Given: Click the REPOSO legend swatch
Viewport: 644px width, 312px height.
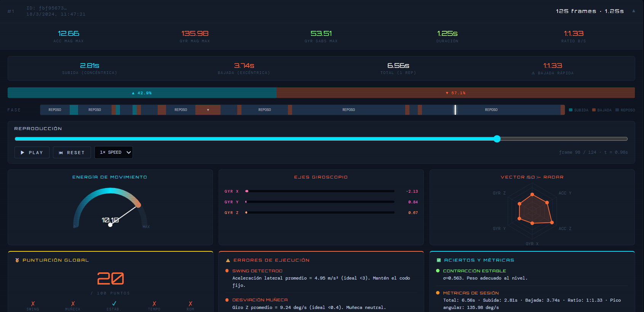Looking at the screenshot, I should click(x=617, y=110).
